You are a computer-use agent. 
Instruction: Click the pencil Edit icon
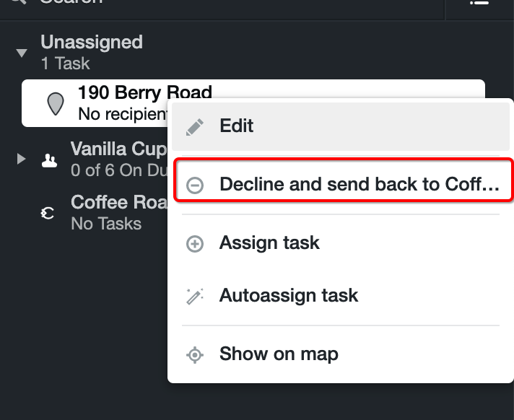pyautogui.click(x=195, y=127)
